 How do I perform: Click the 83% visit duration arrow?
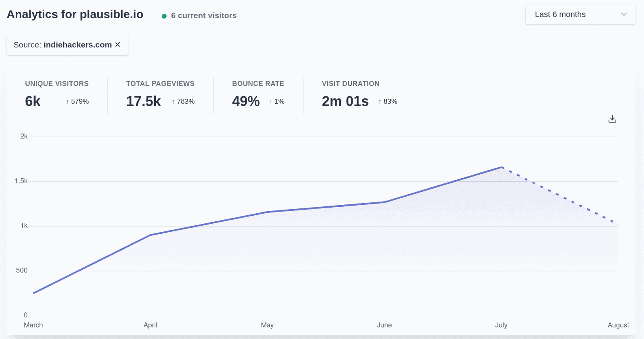[x=380, y=102]
